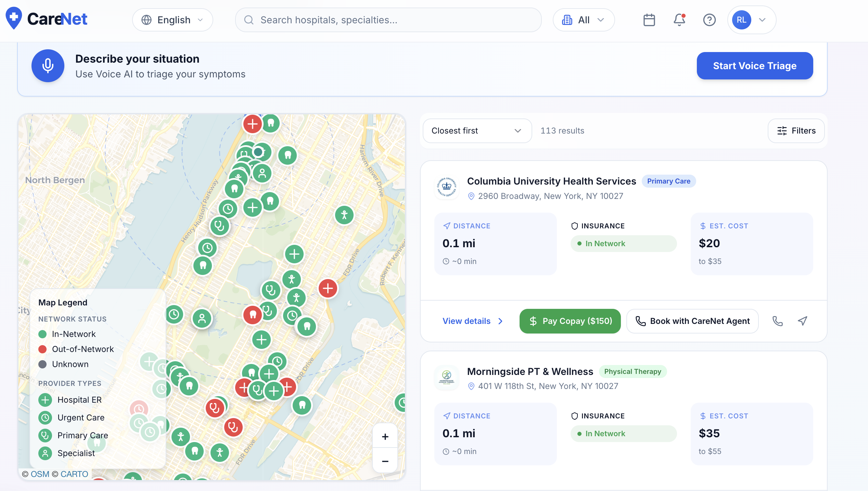Open the calendar icon in header
868x491 pixels.
tap(649, 20)
